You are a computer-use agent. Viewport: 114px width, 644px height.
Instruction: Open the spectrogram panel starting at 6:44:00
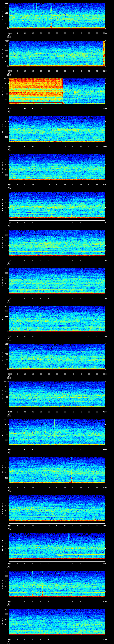point(57,584)
